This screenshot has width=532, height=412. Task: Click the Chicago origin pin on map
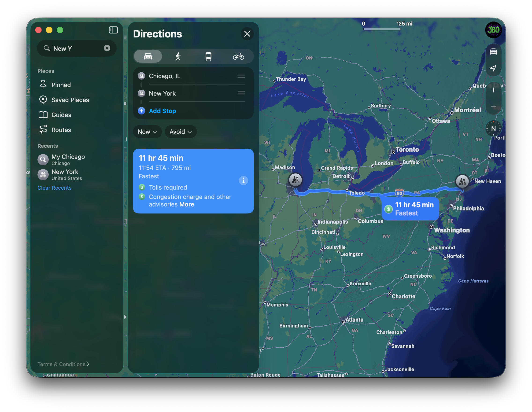tap(296, 180)
